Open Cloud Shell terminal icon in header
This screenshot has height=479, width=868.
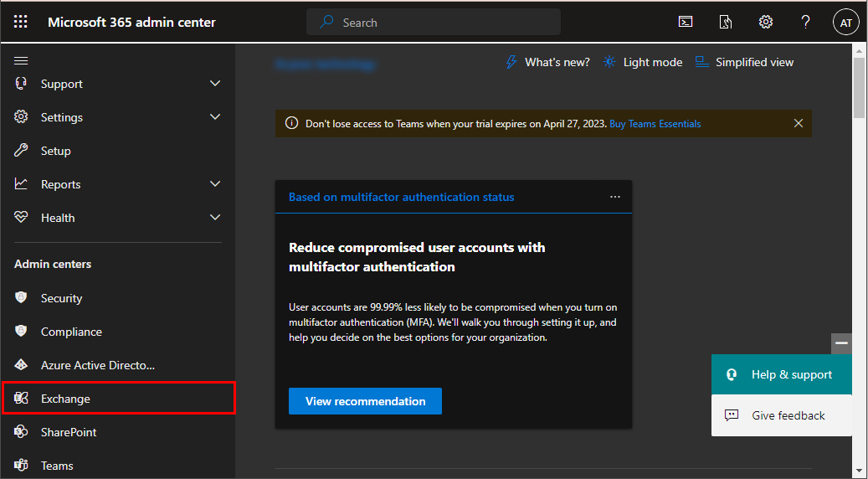(x=686, y=22)
